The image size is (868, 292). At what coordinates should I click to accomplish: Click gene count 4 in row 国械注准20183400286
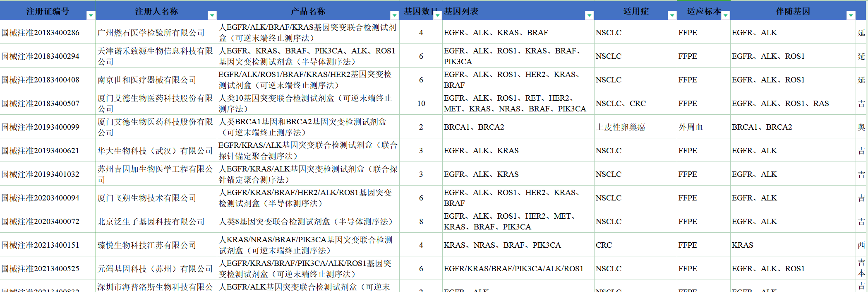(421, 32)
